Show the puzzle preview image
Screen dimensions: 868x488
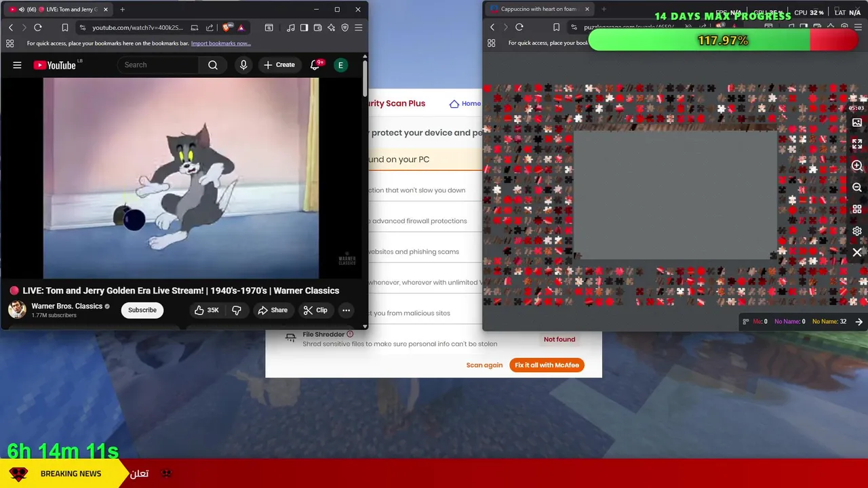point(857,123)
